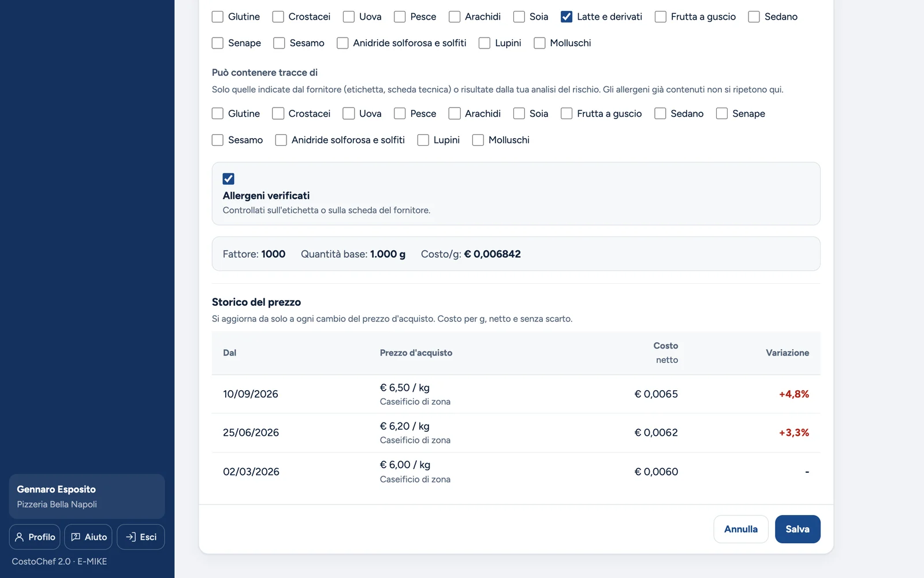The height and width of the screenshot is (578, 924).
Task: Click the 10/09/2026 price history date
Action: (x=251, y=394)
